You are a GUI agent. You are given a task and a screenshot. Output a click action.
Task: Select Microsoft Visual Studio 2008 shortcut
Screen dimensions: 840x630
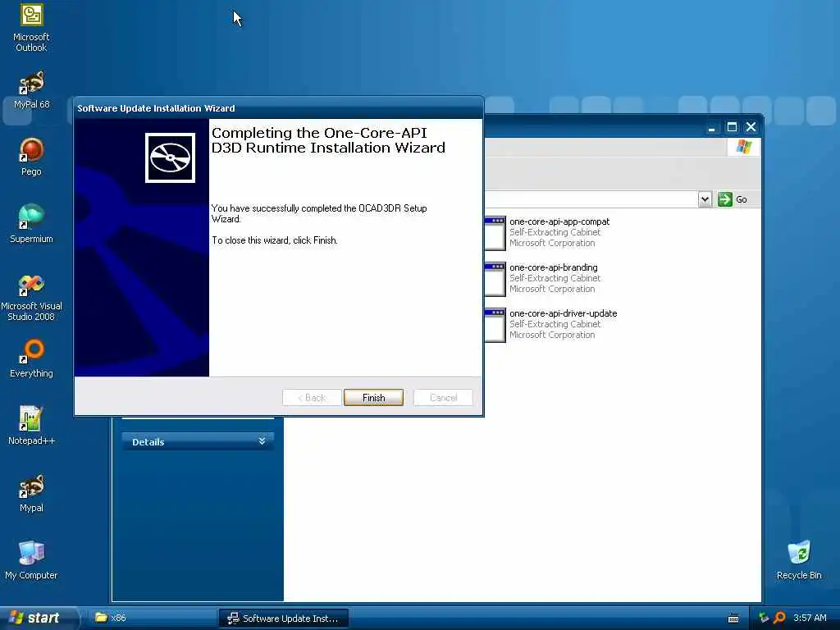(x=31, y=298)
